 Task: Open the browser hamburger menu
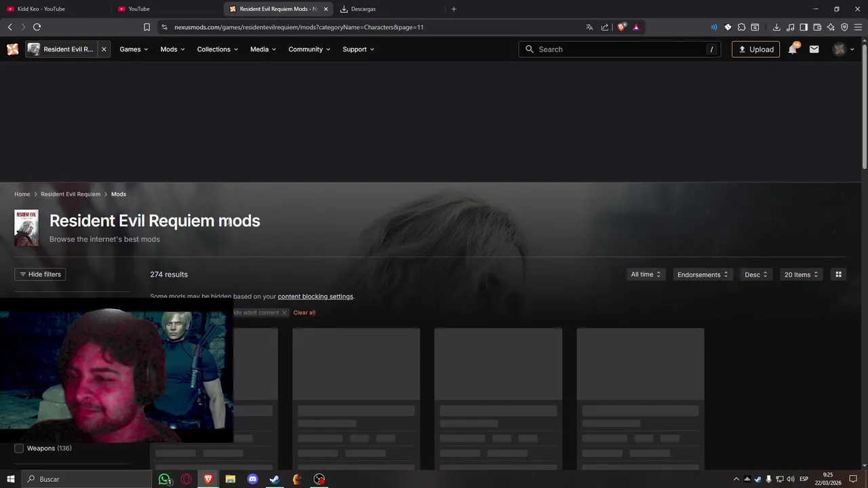tap(858, 27)
